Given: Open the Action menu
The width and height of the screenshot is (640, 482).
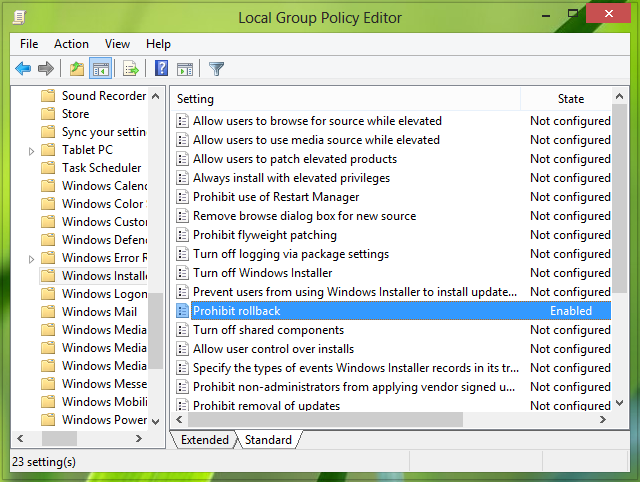Looking at the screenshot, I should coord(71,44).
